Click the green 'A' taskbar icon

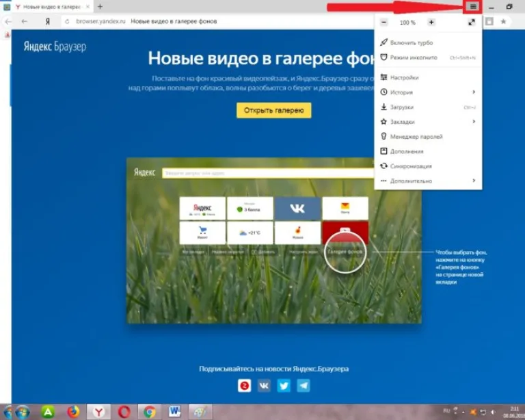[48, 412]
